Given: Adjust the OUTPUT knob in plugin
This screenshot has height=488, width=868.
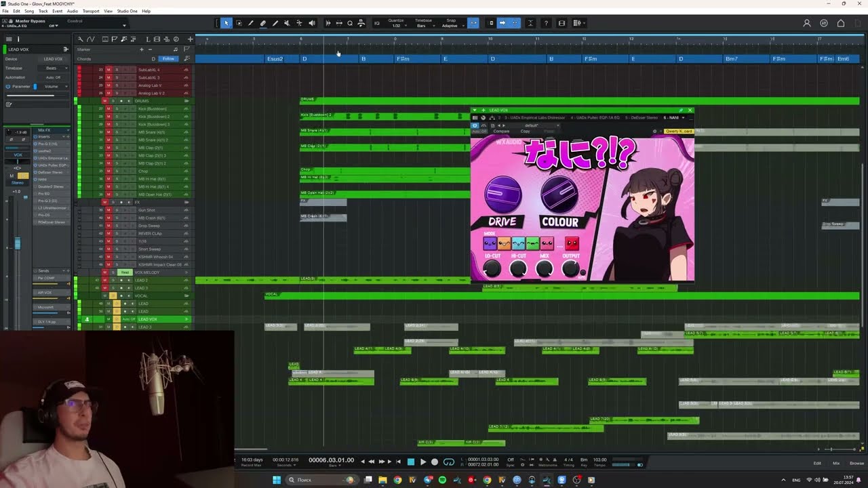Looking at the screenshot, I should [571, 268].
